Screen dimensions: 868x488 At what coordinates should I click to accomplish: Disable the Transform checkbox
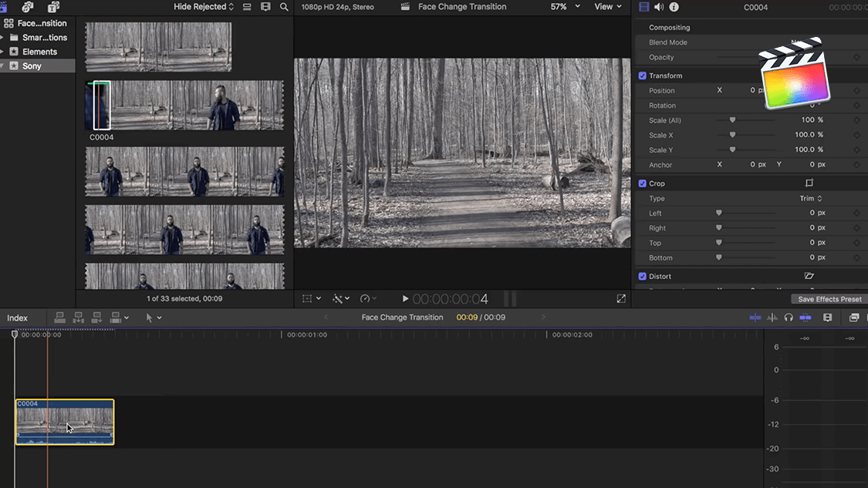pyautogui.click(x=642, y=76)
